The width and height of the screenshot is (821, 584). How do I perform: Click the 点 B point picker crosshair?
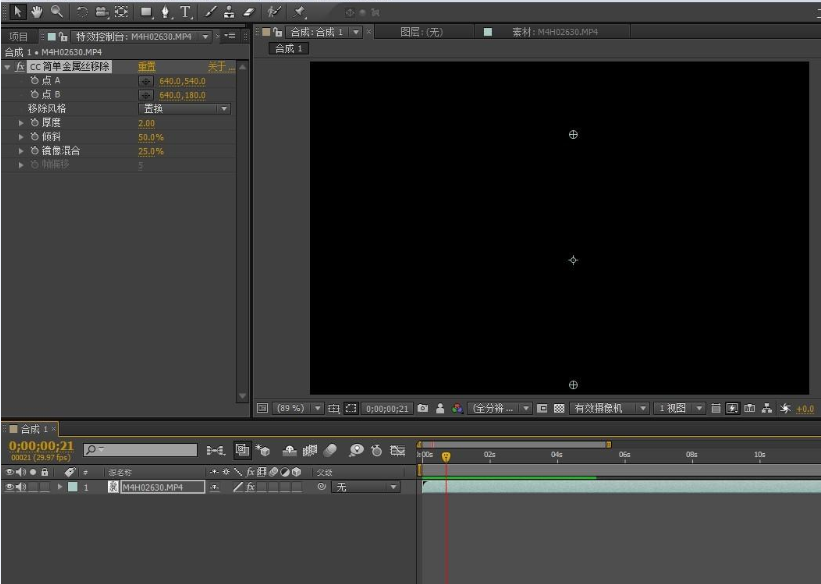tap(146, 95)
